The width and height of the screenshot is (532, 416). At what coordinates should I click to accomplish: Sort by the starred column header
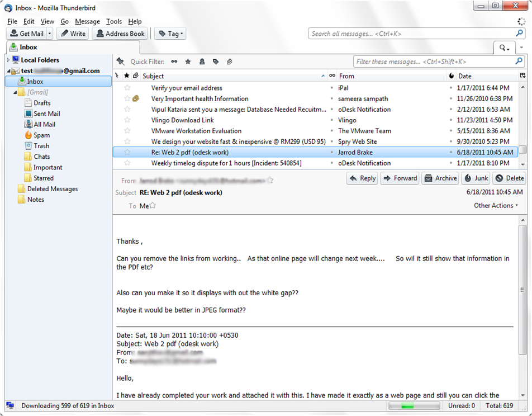(126, 75)
